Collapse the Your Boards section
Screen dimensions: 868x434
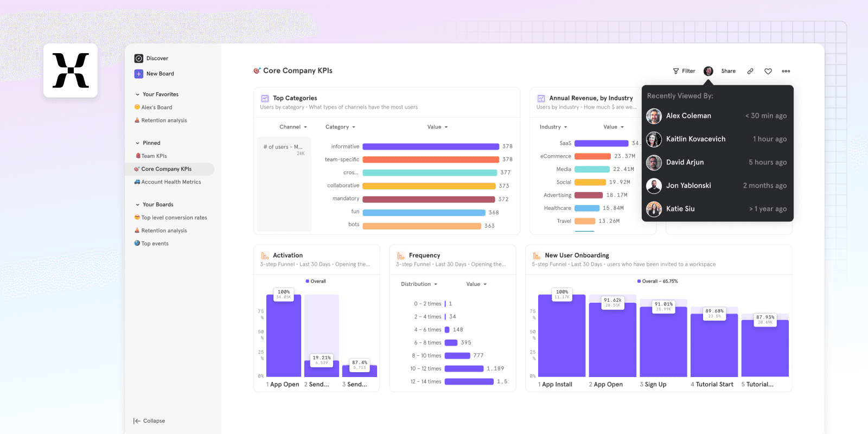pyautogui.click(x=138, y=205)
